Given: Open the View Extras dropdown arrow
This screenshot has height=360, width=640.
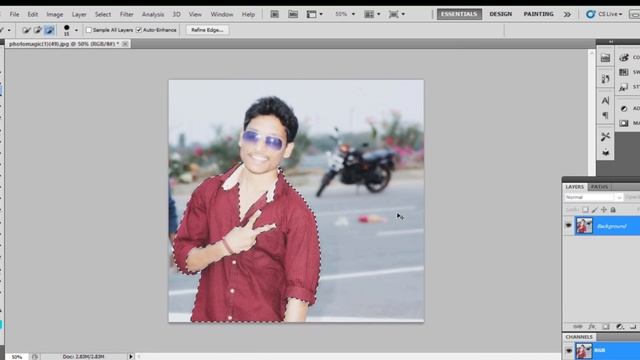Looking at the screenshot, I should (x=321, y=14).
